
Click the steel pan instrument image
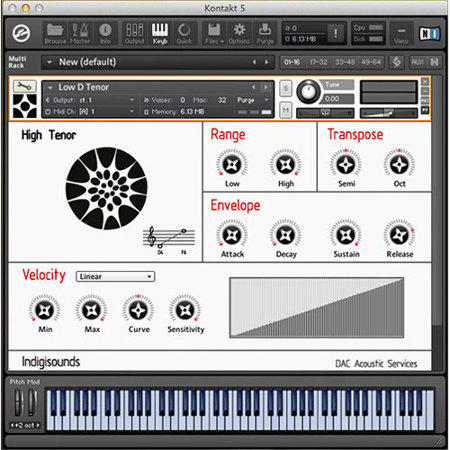[x=106, y=188]
